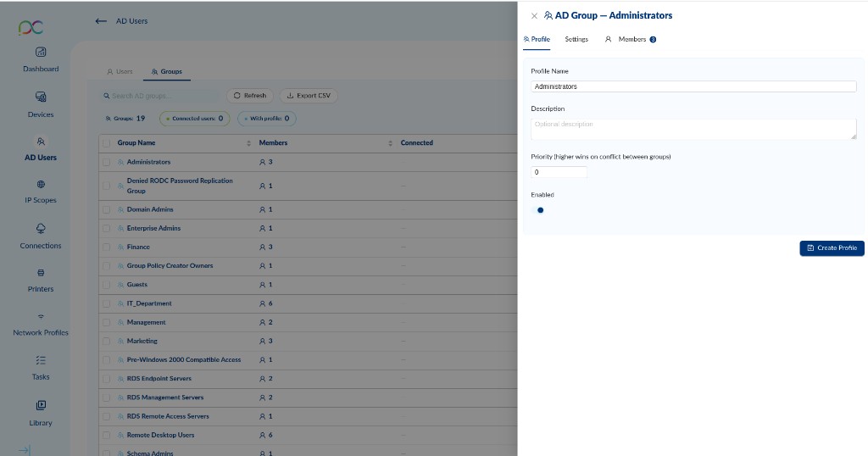This screenshot has width=868, height=456.
Task: Click the Search AD groups field
Action: 159,96
